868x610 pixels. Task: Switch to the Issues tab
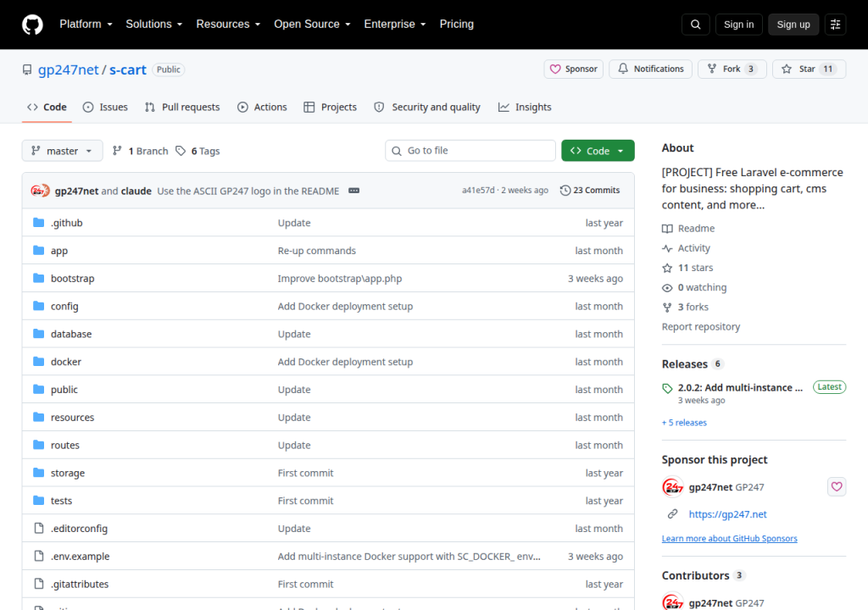click(105, 108)
